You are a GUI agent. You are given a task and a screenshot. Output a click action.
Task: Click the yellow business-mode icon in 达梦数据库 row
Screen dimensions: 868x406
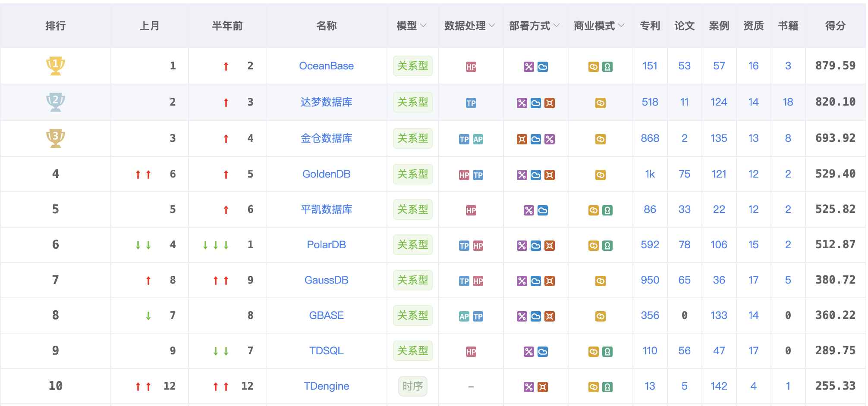pos(601,103)
